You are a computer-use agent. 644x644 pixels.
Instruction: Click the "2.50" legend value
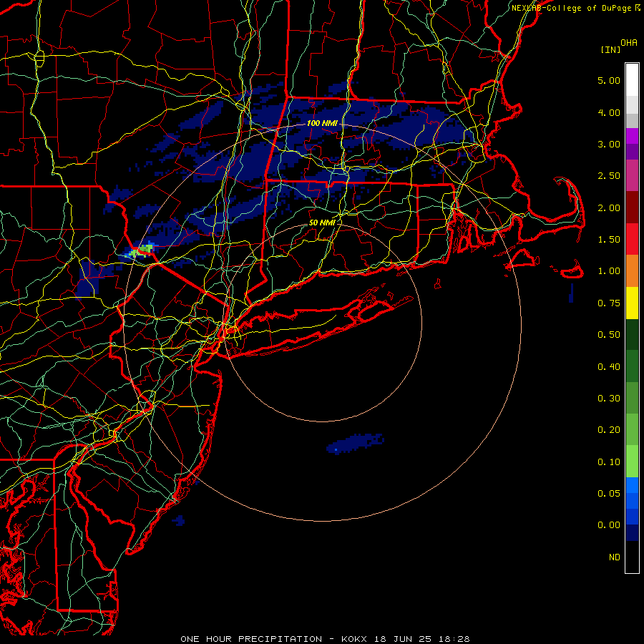pyautogui.click(x=609, y=176)
